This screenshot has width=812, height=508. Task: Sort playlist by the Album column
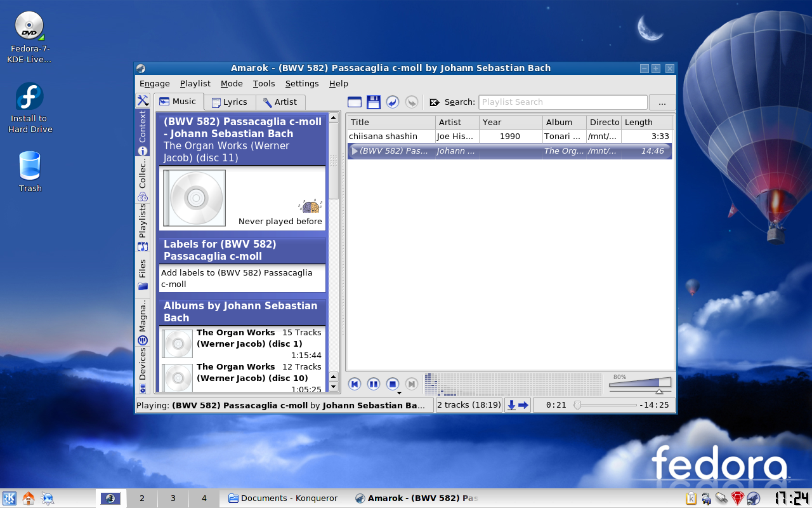coord(564,122)
